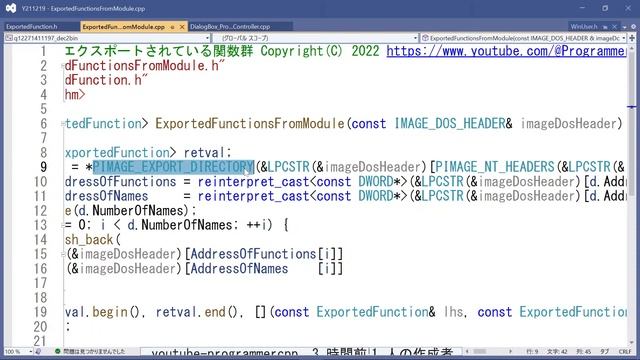The width and height of the screenshot is (640, 360).
Task: Click ExportedFunctionsFromModule on line 6
Action: (x=250, y=124)
